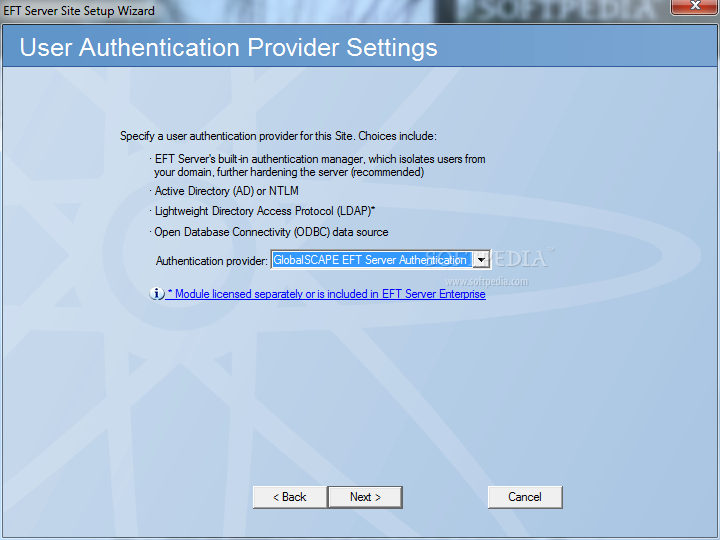The height and width of the screenshot is (540, 720).
Task: Click the EFT Server's built-in authentication manager text
Action: pos(320,165)
